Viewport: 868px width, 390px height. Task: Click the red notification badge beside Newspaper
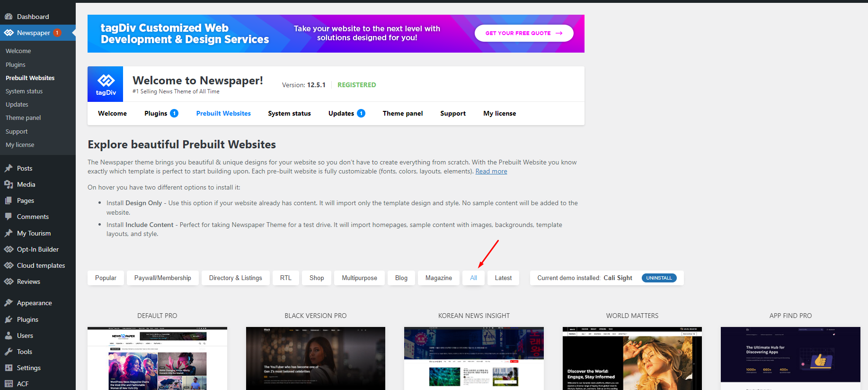pyautogui.click(x=57, y=33)
